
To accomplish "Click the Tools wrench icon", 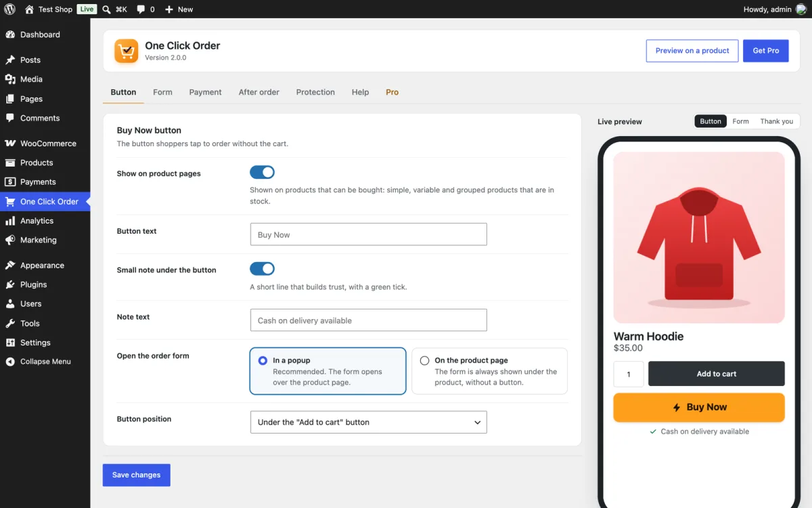I will point(10,323).
